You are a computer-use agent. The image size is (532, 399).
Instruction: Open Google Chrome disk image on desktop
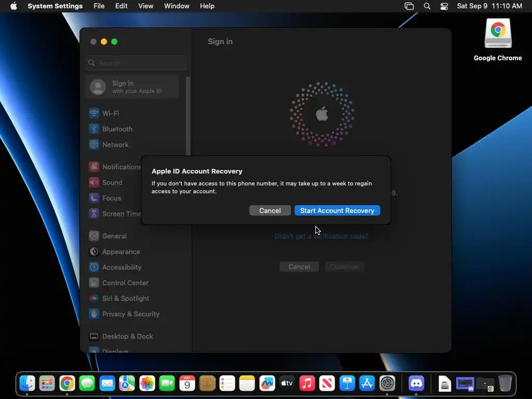tap(498, 34)
